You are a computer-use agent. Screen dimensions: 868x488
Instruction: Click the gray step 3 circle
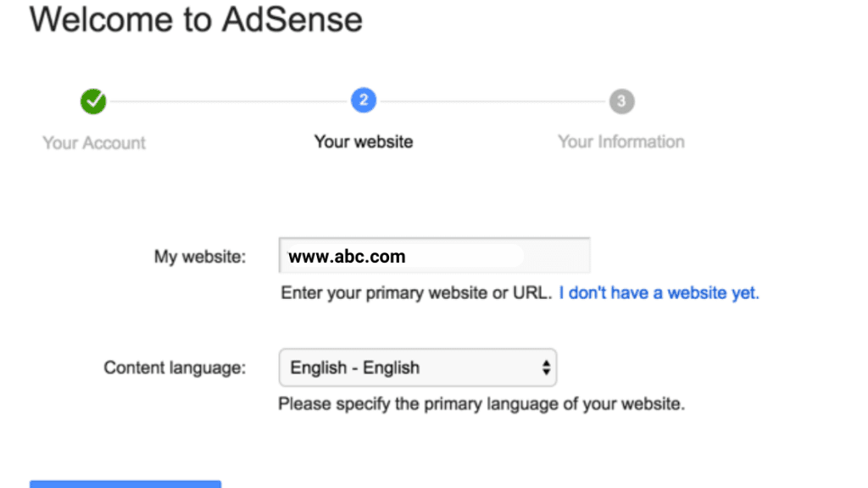621,102
